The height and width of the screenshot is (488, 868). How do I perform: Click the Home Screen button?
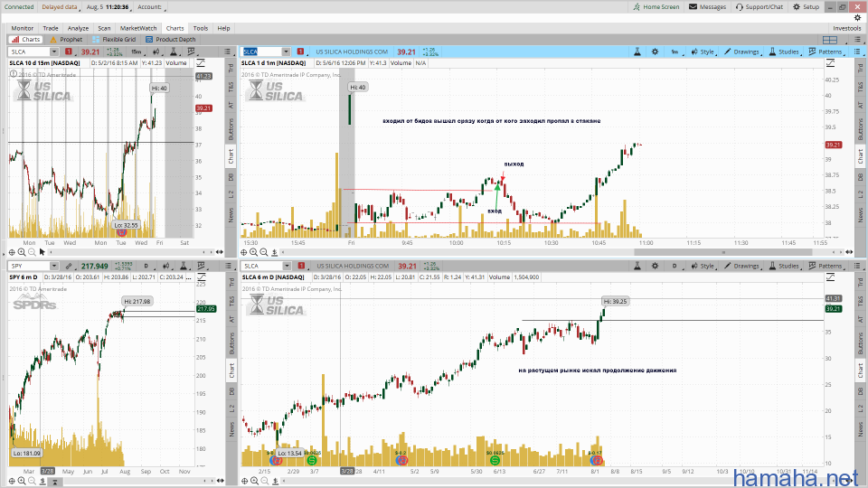[656, 6]
